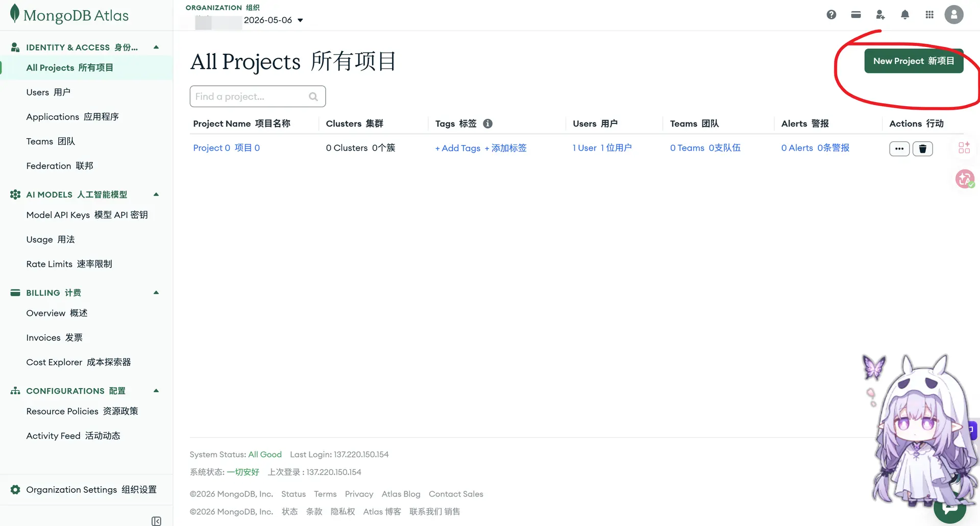Click the Organization Settings gear icon

pos(15,490)
